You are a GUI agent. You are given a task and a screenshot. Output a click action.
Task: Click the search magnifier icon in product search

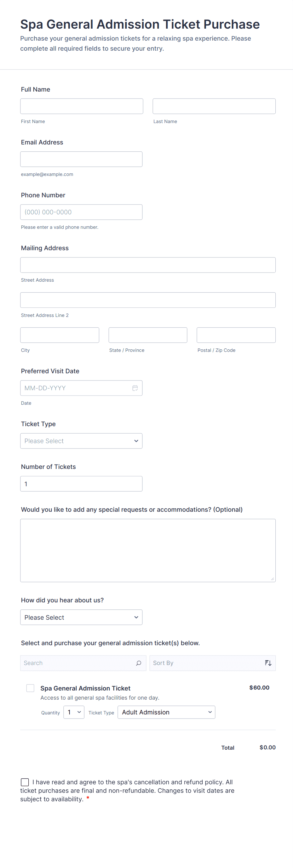tap(138, 663)
